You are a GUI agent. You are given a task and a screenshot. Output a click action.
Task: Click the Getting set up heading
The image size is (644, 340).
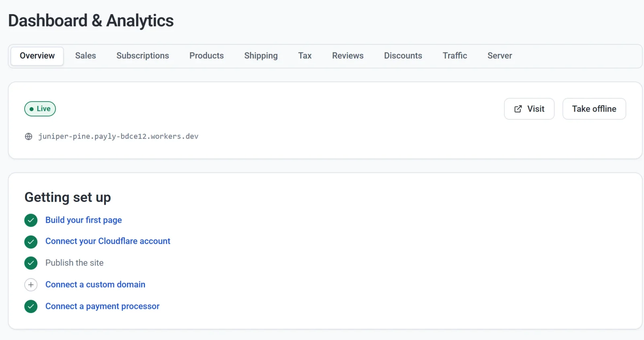68,197
